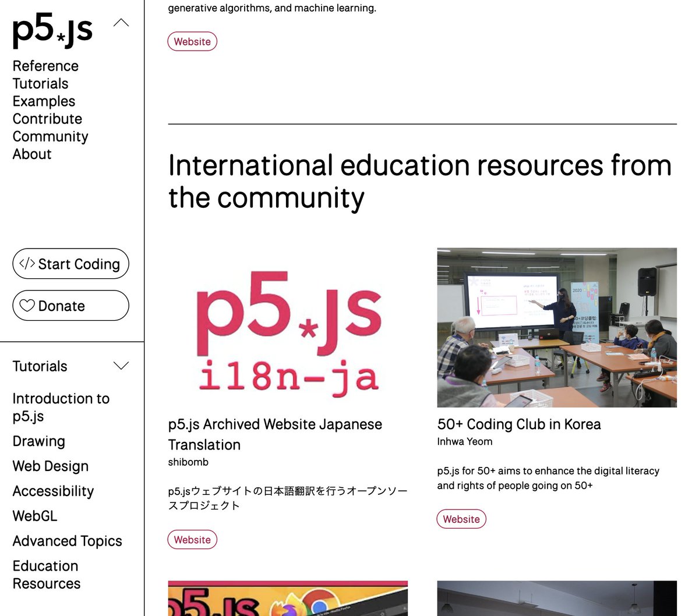Click 'generative algorithms, and machine learning.' text

pos(272,8)
